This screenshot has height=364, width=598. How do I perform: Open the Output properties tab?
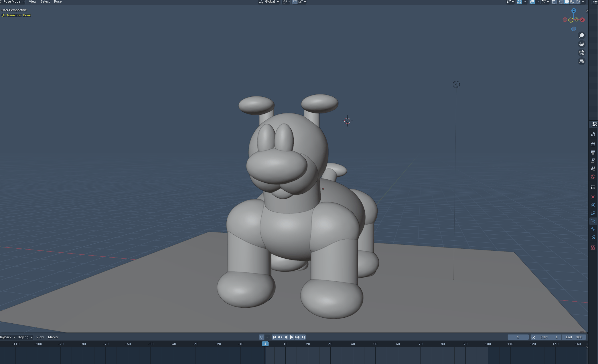(x=593, y=153)
